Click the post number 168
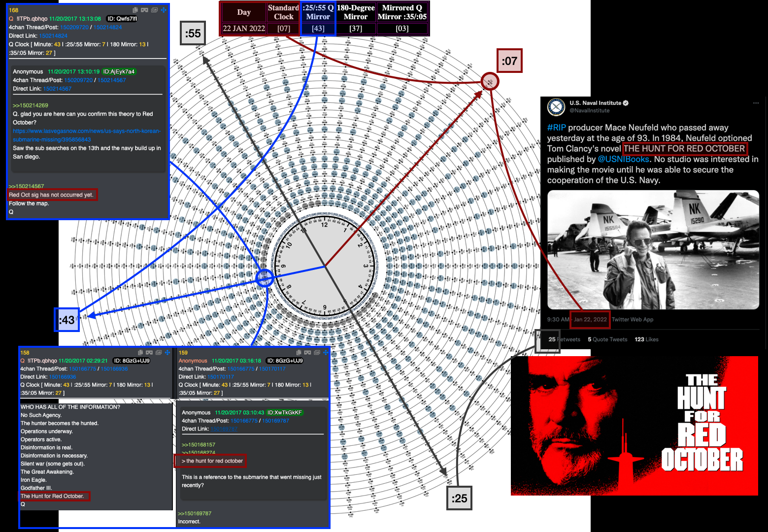The width and height of the screenshot is (768, 532). (x=14, y=10)
